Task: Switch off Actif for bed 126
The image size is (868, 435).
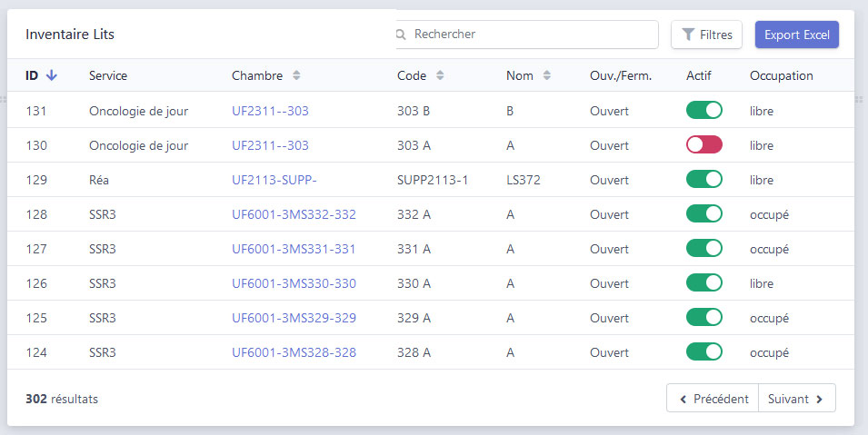Action: click(x=704, y=282)
